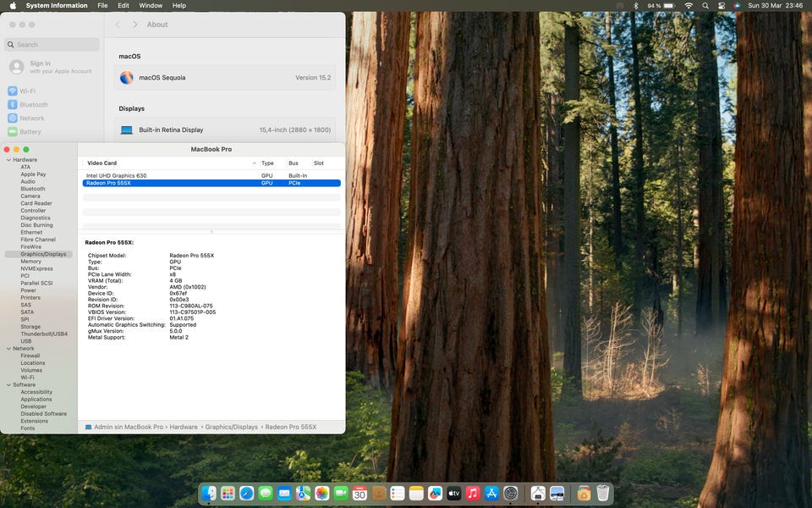Open the Trash in the Dock

[602, 493]
